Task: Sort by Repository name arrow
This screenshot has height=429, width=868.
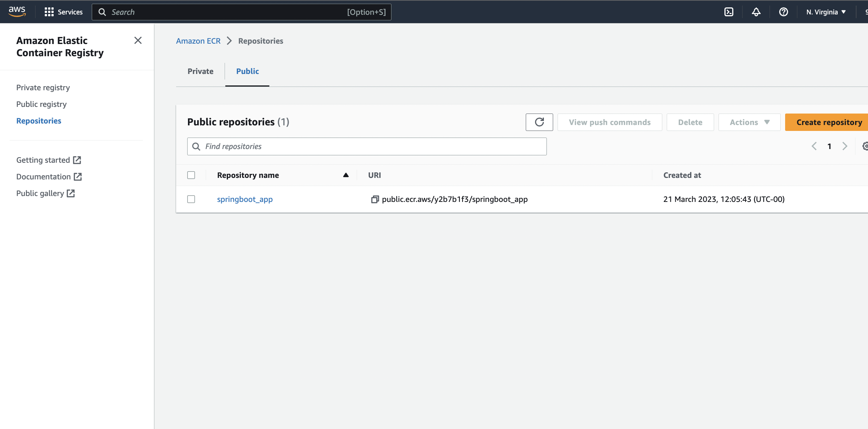Action: click(346, 175)
